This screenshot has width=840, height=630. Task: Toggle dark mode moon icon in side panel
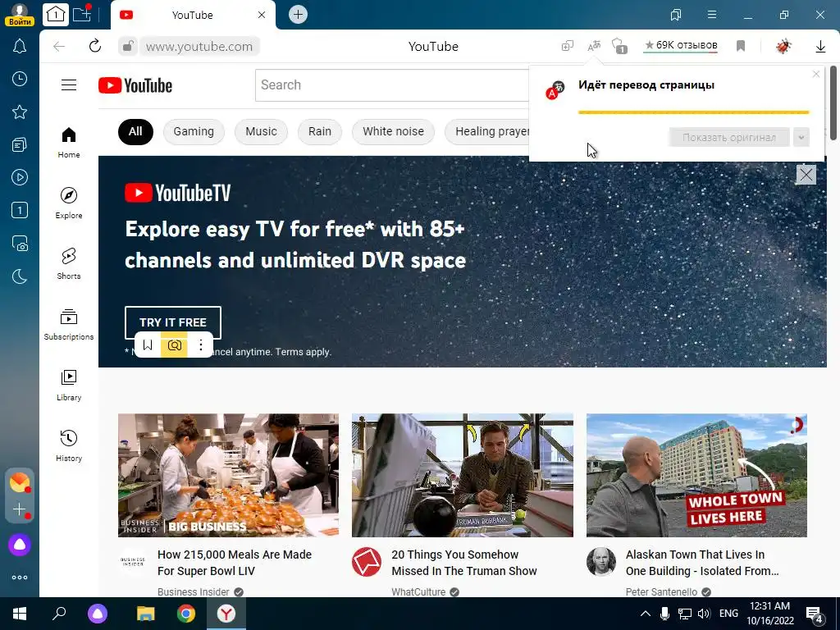click(x=20, y=276)
